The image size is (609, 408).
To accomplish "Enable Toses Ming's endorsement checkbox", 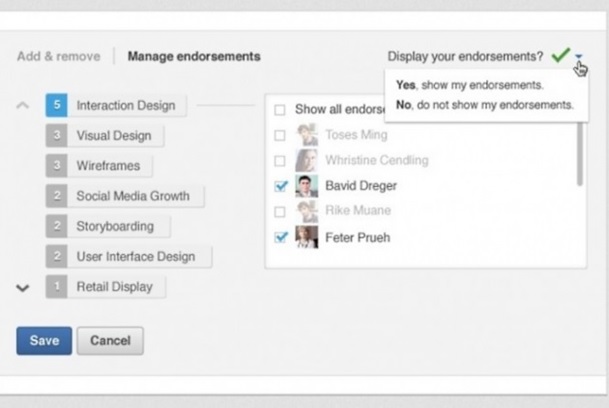I will (x=280, y=134).
